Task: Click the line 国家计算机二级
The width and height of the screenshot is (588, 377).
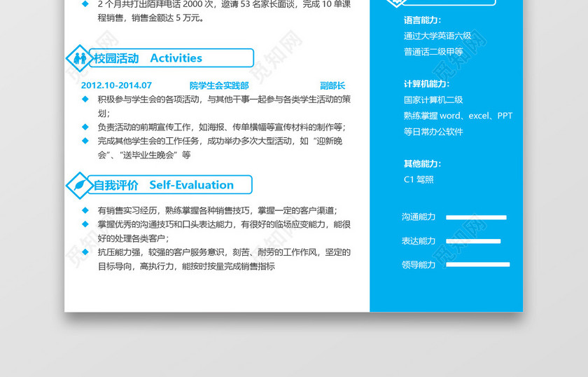Action: [x=433, y=100]
